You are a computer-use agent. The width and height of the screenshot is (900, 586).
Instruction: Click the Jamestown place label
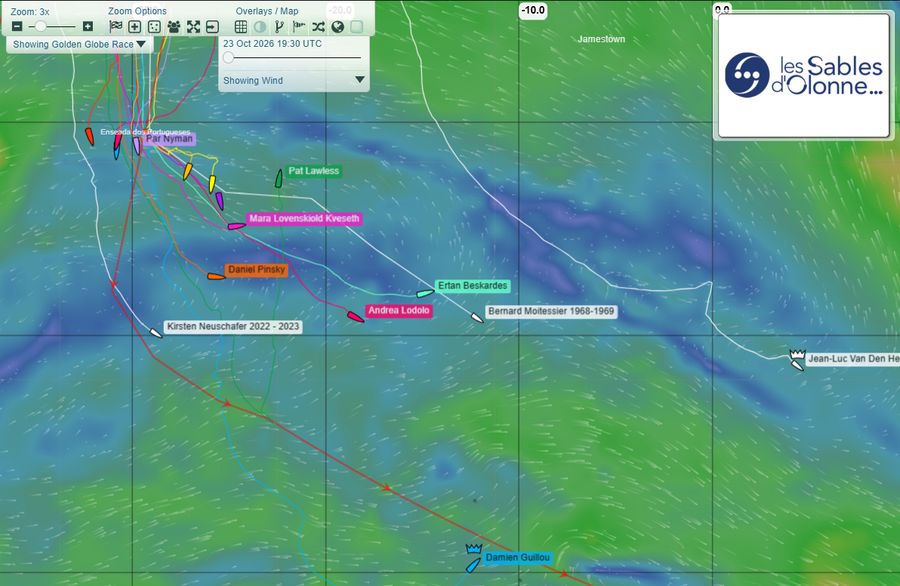[601, 39]
